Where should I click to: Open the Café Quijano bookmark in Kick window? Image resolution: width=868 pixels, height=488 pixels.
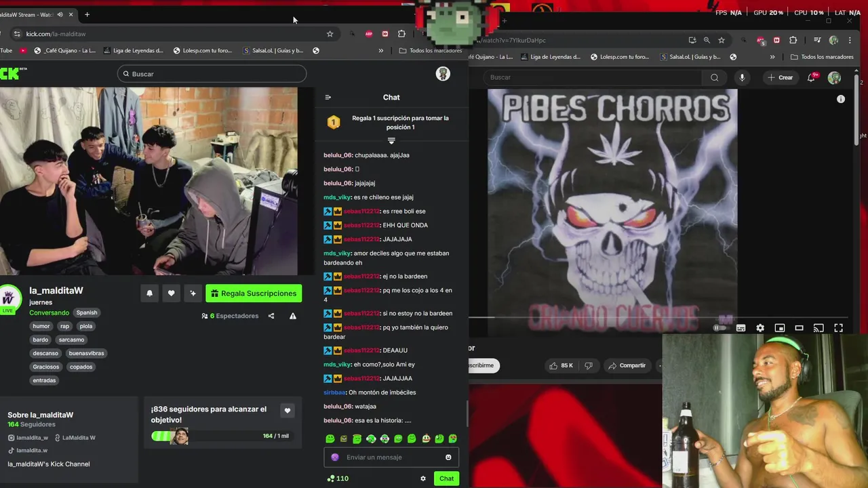click(65, 50)
